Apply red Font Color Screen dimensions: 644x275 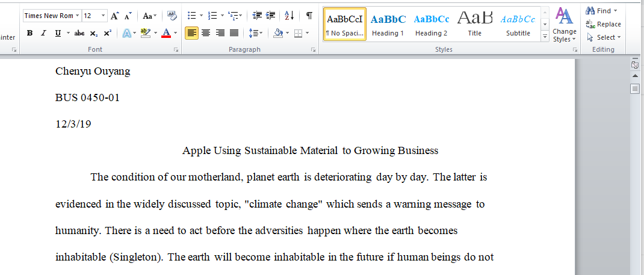[x=166, y=33]
